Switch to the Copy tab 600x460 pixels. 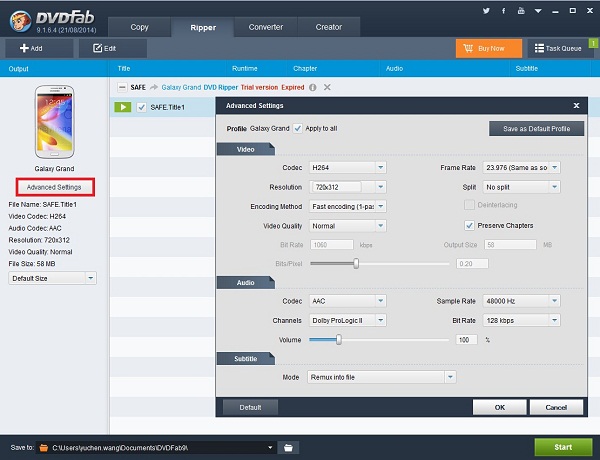pos(139,27)
